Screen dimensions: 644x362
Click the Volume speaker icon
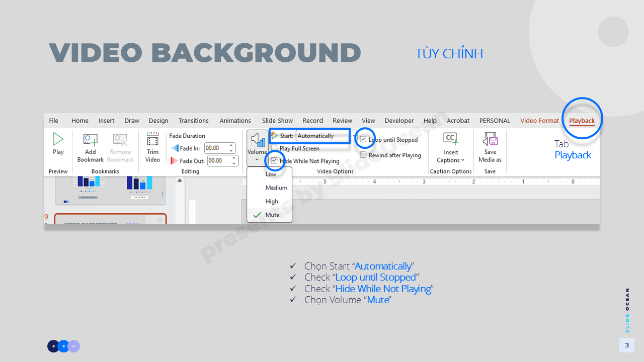(258, 139)
